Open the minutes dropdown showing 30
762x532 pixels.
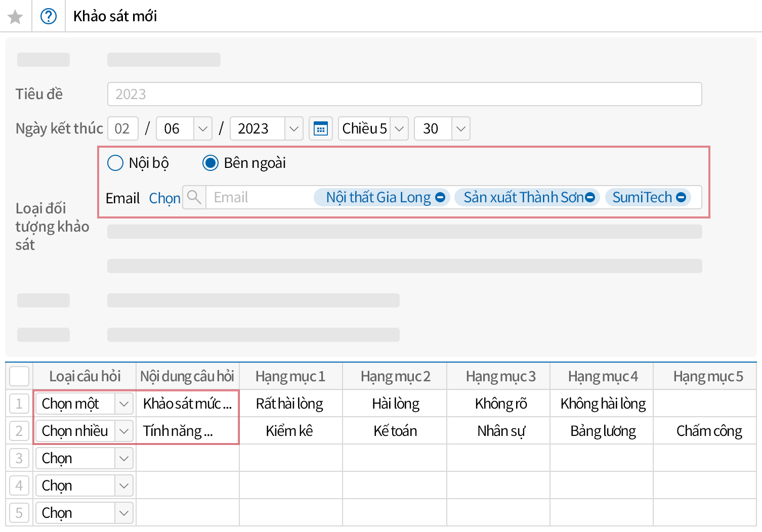click(460, 128)
